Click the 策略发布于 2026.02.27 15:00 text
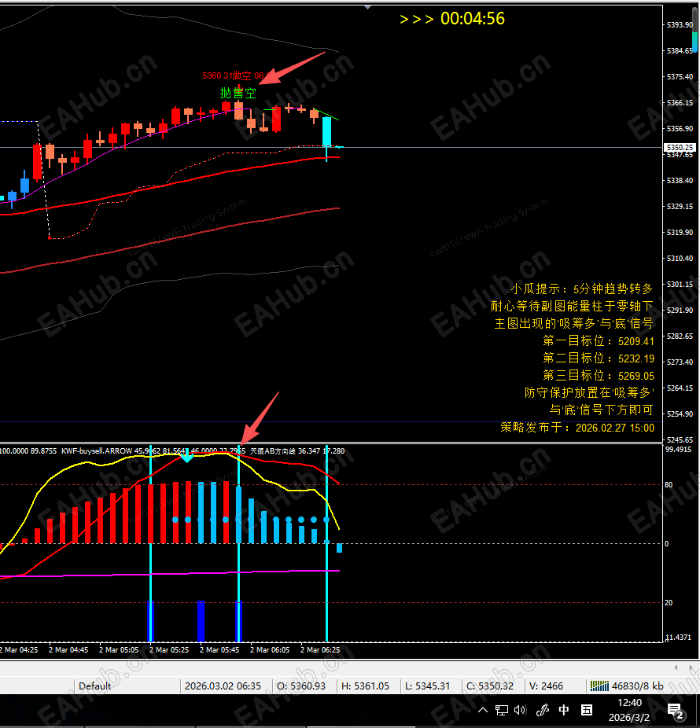This screenshot has height=728, width=700. point(577,428)
